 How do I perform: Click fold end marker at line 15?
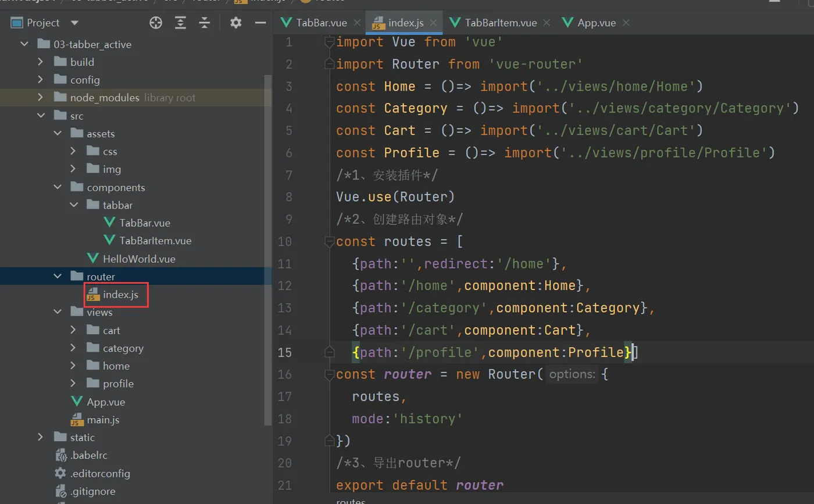click(x=329, y=352)
